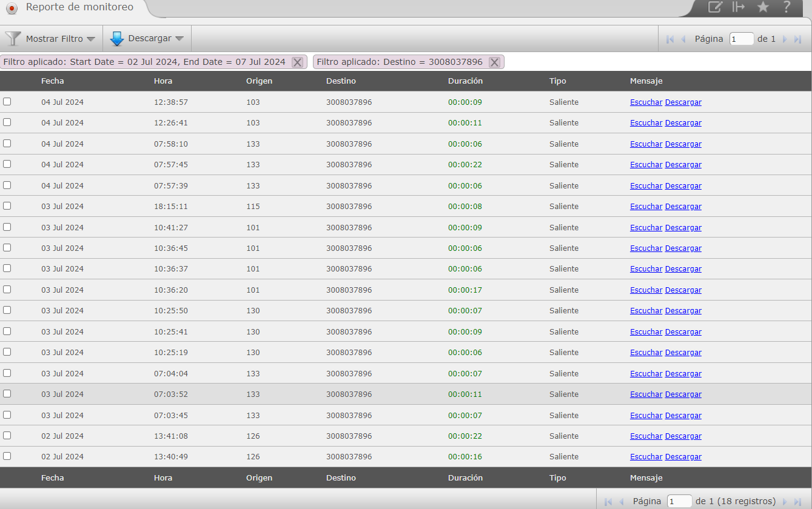Listen to the 12:26:41 call via Escuchar
The width and height of the screenshot is (812, 509).
[646, 123]
